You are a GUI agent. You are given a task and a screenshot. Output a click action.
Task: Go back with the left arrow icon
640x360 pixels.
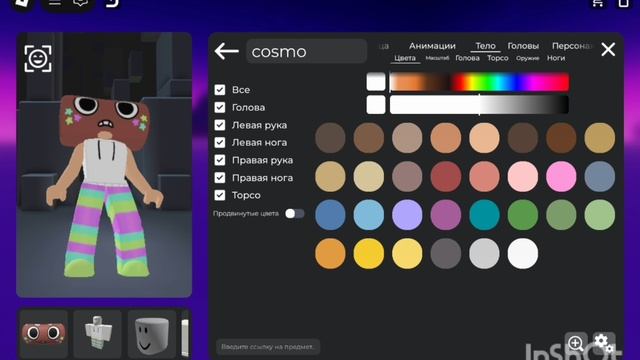[227, 51]
